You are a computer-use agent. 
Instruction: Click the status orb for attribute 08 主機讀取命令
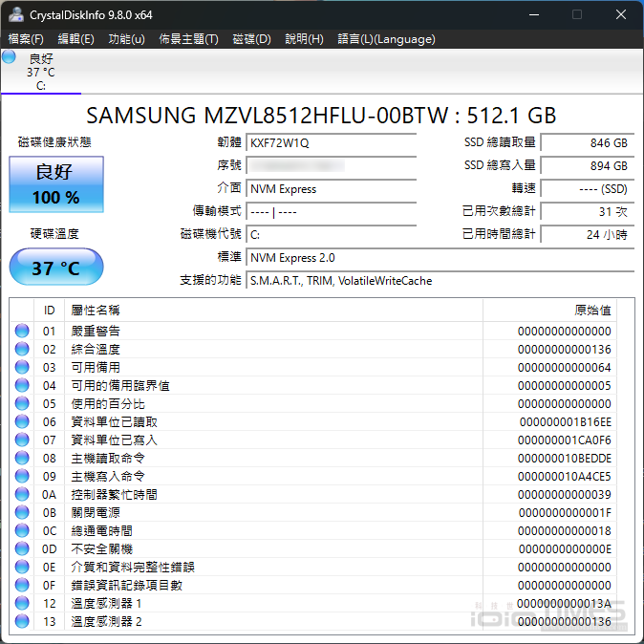coord(22,458)
